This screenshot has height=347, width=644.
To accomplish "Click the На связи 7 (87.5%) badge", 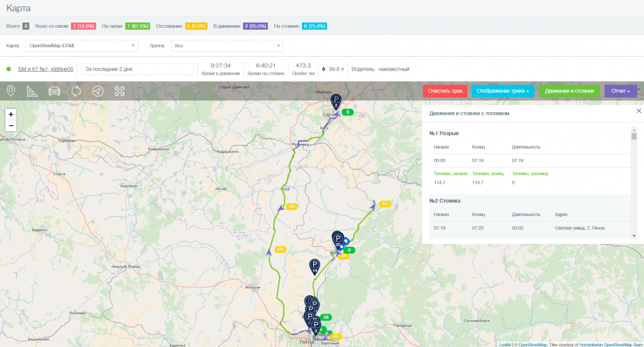I will (x=137, y=26).
